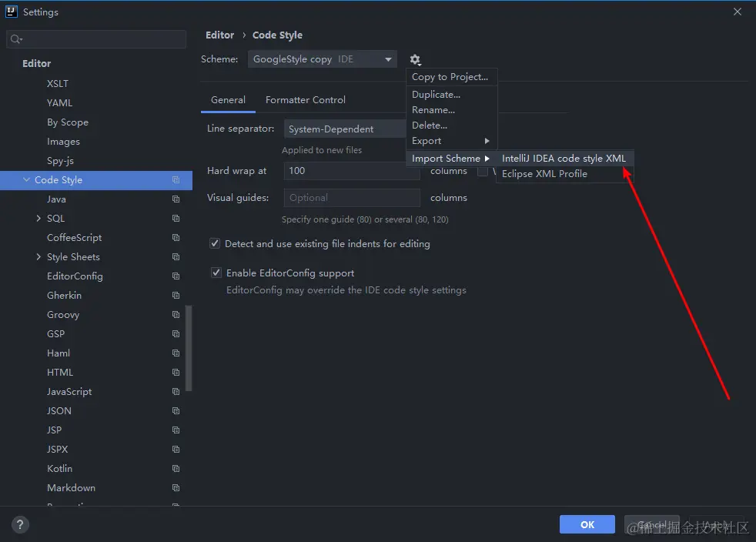Click project-level icon next to CoffeeScript

(x=176, y=238)
